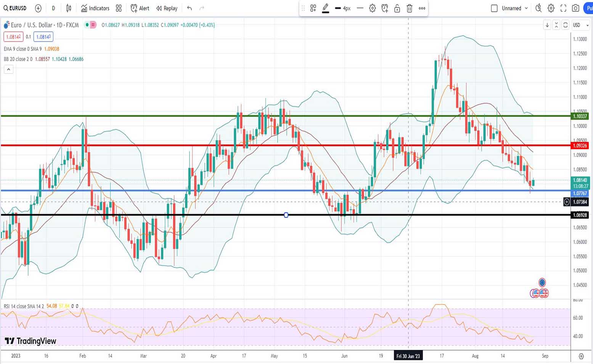
Task: Select the D timeframe interval
Action: (x=53, y=8)
